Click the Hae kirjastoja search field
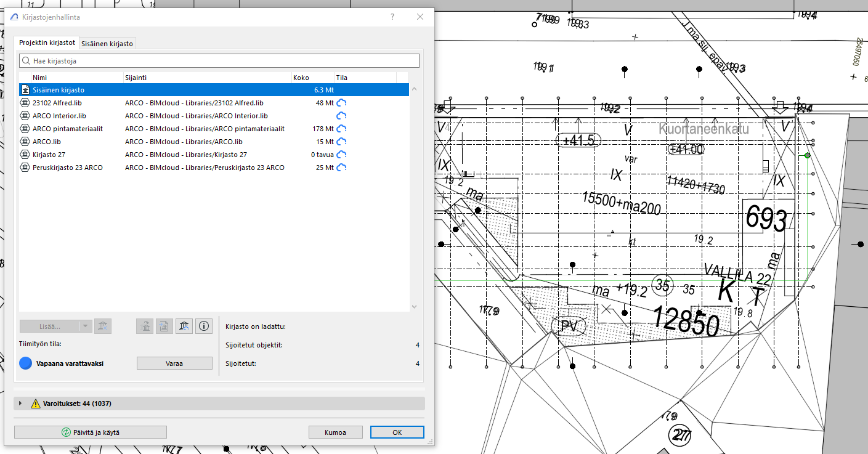 click(219, 61)
